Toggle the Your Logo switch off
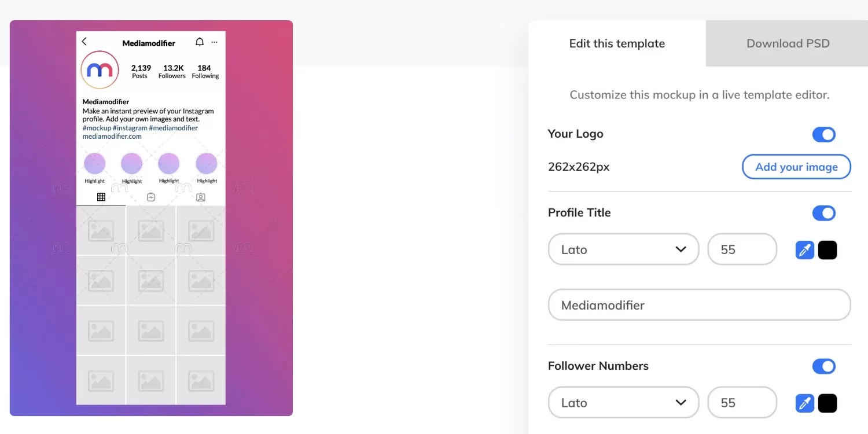Image resolution: width=868 pixels, height=434 pixels. (824, 135)
